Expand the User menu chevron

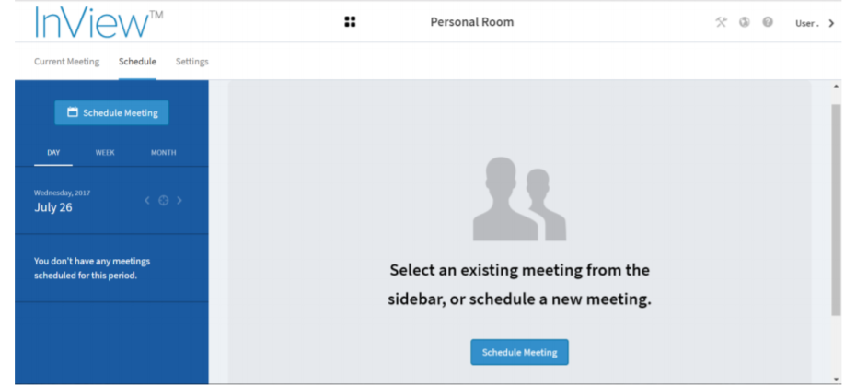click(x=831, y=23)
